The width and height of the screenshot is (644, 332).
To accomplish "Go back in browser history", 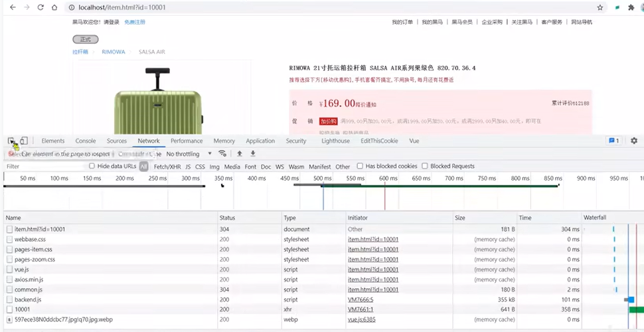I will (13, 7).
